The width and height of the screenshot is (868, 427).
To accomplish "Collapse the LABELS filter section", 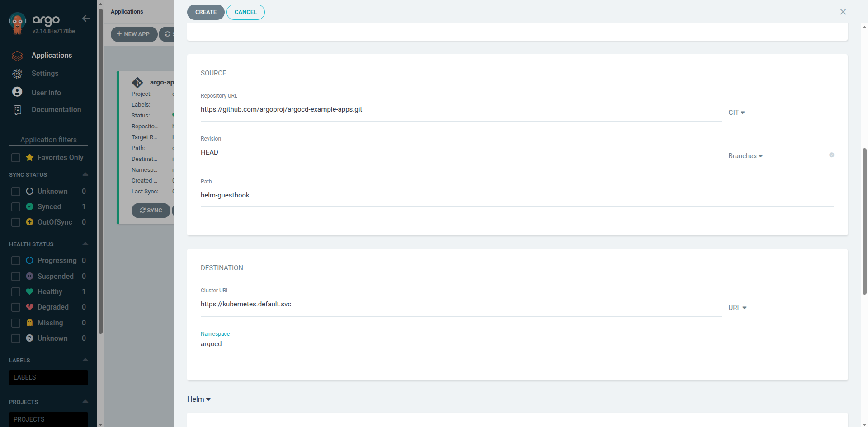I will point(85,360).
